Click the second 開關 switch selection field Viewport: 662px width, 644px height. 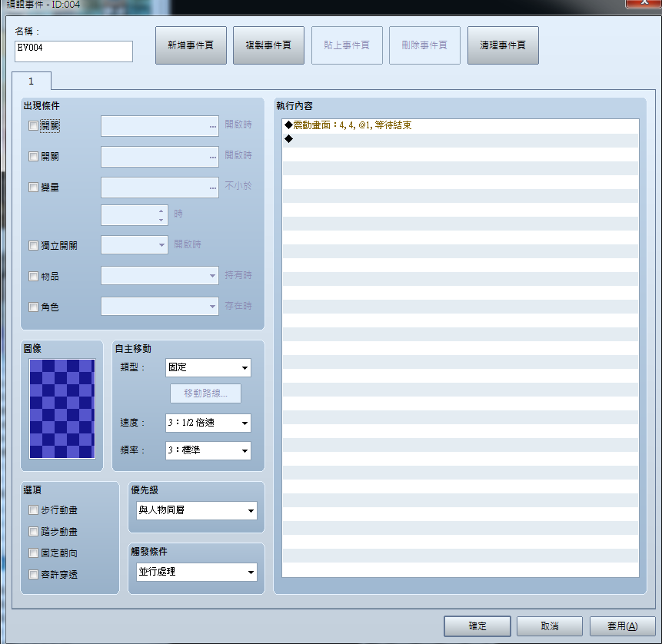[x=160, y=157]
